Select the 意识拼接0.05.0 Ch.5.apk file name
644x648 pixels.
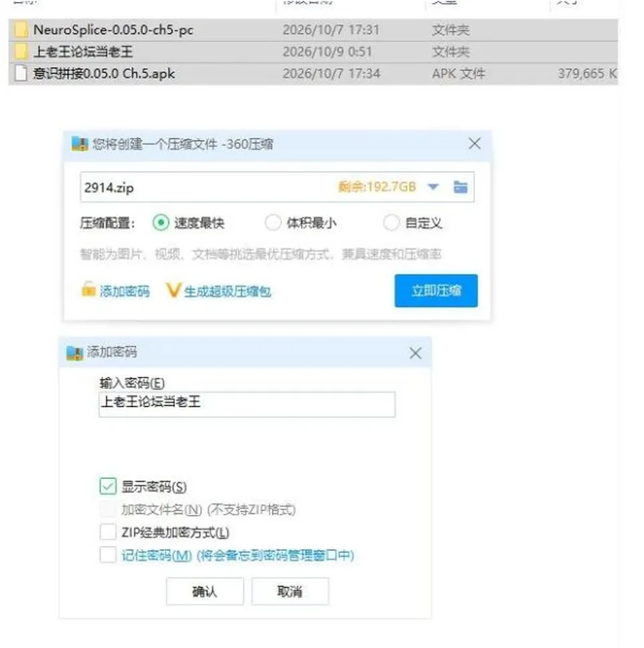[x=104, y=74]
